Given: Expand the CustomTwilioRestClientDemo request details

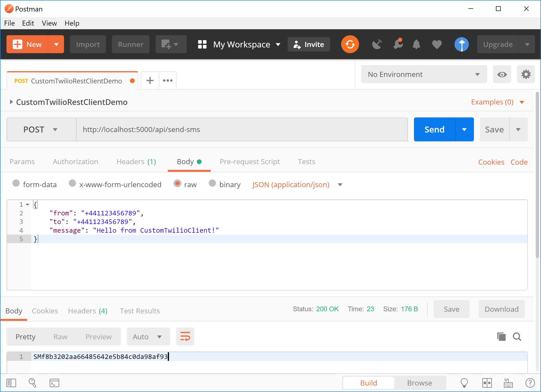Looking at the screenshot, I should click(11, 102).
